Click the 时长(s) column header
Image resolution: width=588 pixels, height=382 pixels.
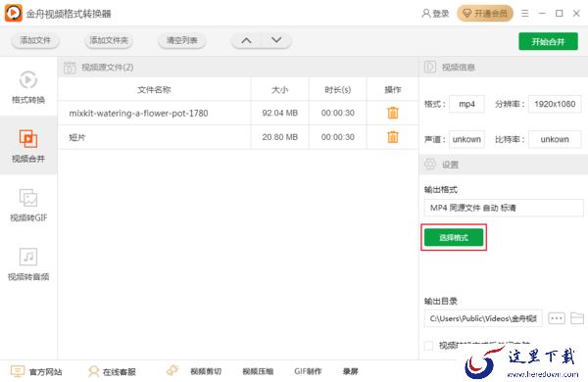coord(337,89)
